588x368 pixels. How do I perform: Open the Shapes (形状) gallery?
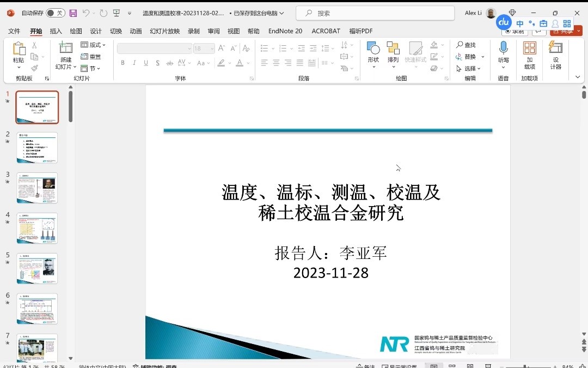tap(373, 50)
